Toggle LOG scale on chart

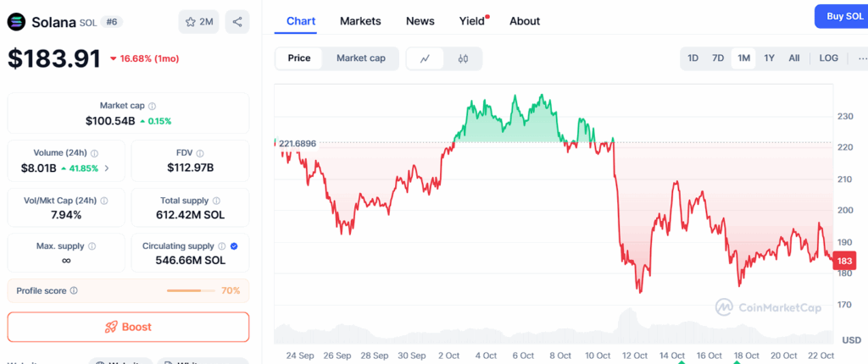[x=828, y=58]
